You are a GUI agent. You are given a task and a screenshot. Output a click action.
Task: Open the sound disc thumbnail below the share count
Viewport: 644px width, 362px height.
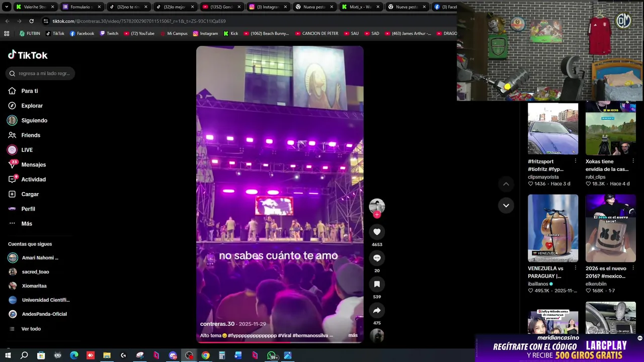tap(377, 335)
